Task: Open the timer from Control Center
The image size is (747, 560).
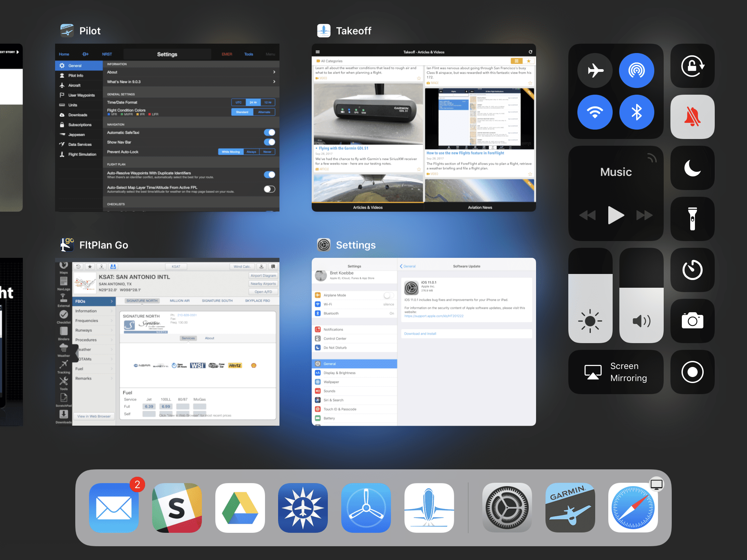Action: (692, 270)
